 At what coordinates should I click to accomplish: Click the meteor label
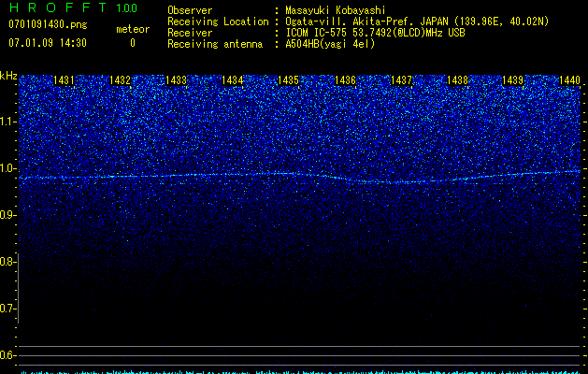(x=133, y=29)
